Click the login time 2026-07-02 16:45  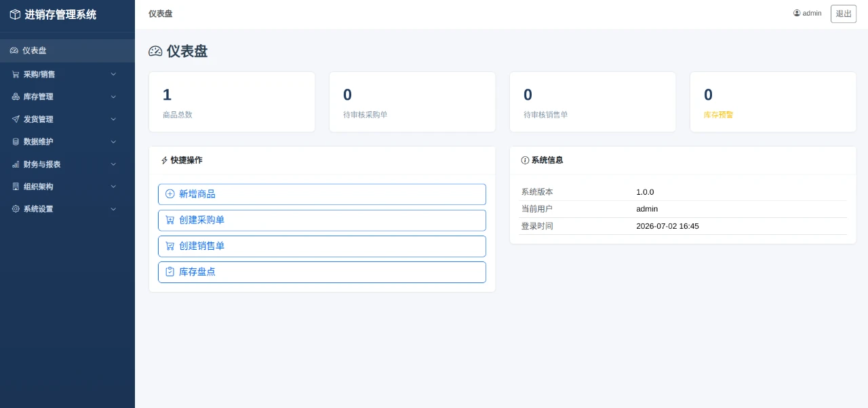[667, 226]
